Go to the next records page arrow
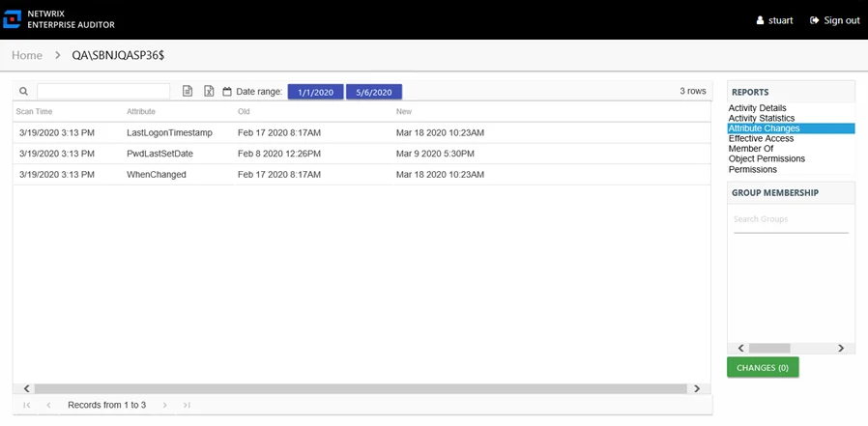This screenshot has height=426, width=868. click(x=165, y=405)
